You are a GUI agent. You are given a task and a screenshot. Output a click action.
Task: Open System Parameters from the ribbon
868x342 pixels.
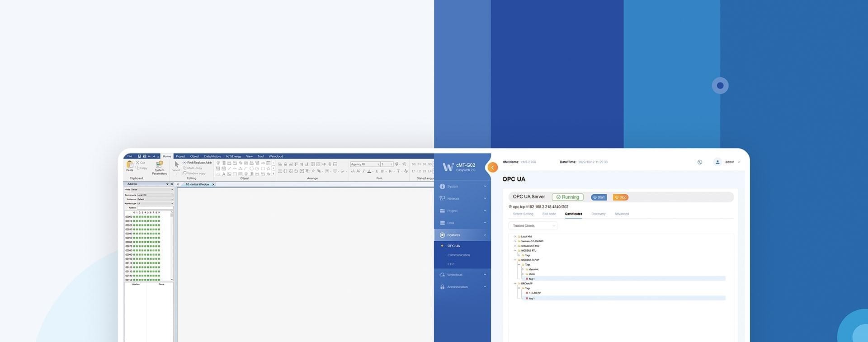(x=159, y=165)
